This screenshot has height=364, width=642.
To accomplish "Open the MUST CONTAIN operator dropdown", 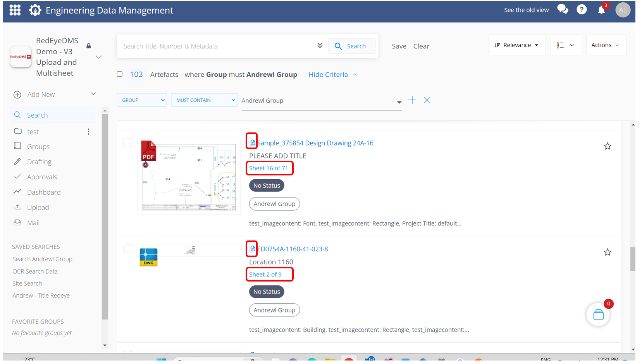I will pyautogui.click(x=204, y=100).
